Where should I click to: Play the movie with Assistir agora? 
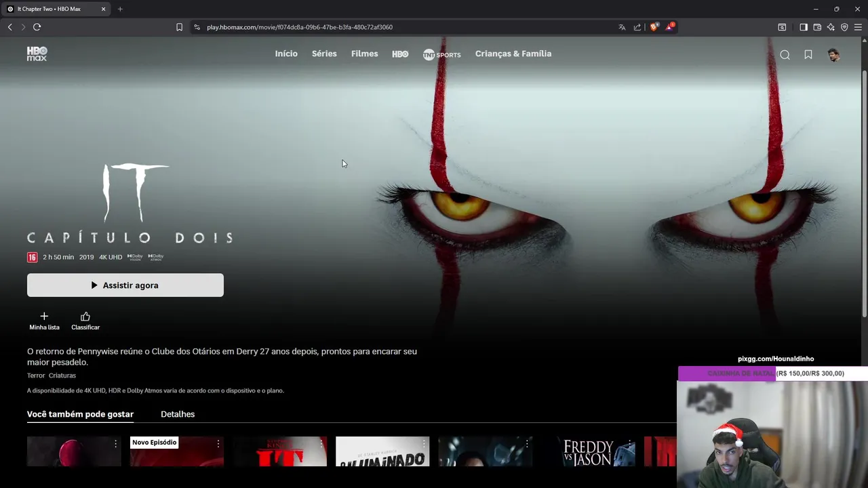125,285
